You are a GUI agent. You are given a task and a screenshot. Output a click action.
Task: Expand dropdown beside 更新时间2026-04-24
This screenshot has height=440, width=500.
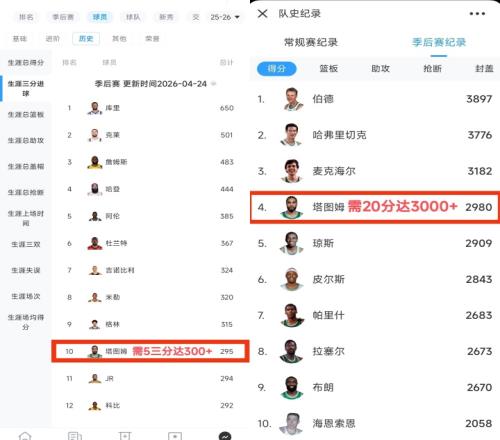[x=213, y=84]
